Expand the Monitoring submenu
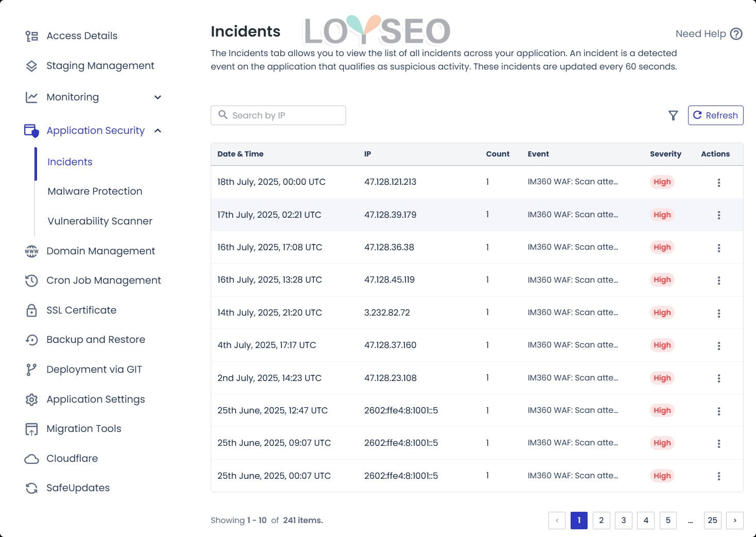Image resolution: width=756 pixels, height=537 pixels. pos(158,97)
